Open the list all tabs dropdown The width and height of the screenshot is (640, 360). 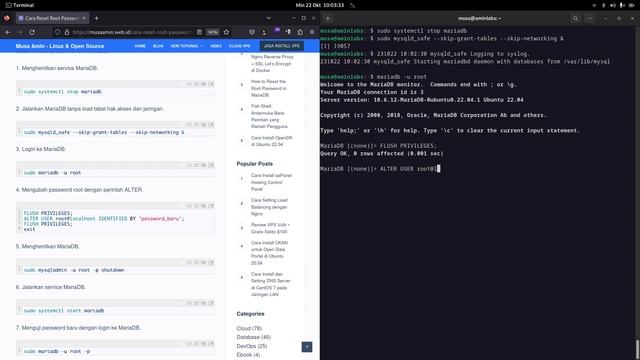point(268,18)
